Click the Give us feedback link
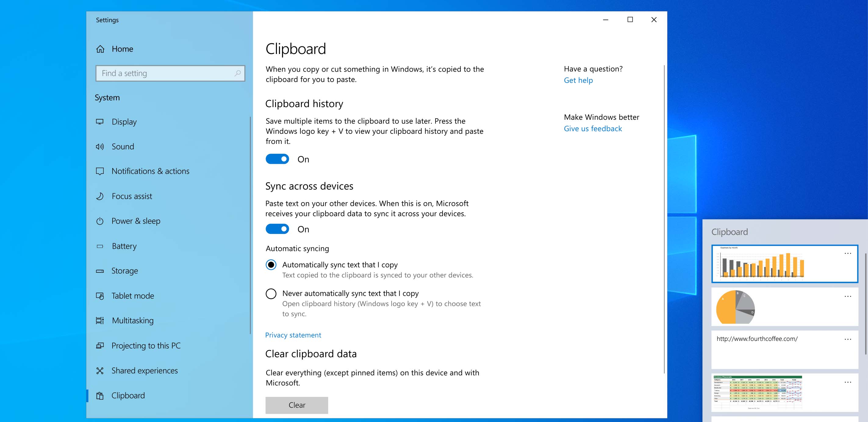This screenshot has height=422, width=868. click(x=593, y=128)
